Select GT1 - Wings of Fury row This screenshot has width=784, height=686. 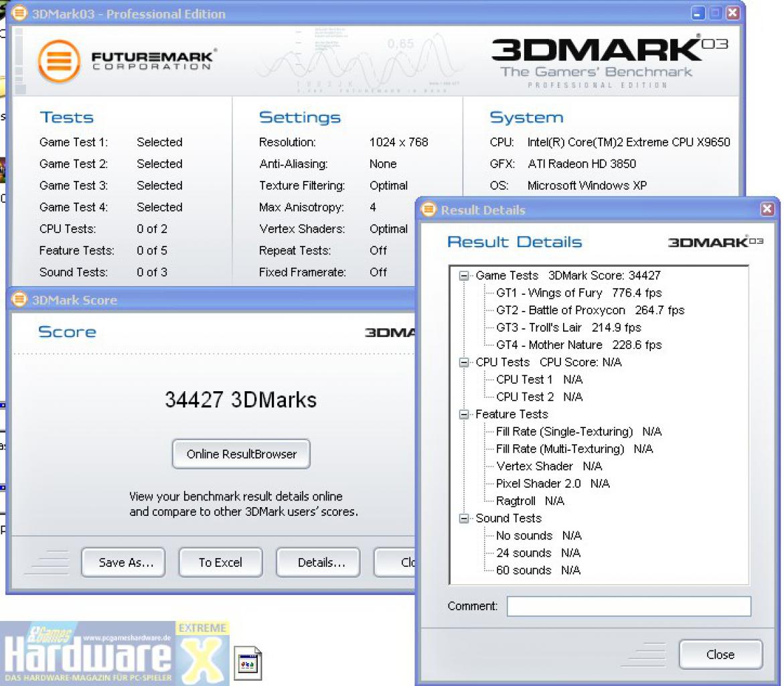(578, 293)
